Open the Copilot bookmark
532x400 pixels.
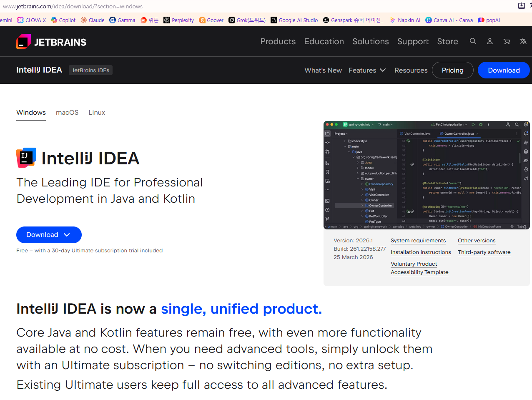click(x=63, y=20)
